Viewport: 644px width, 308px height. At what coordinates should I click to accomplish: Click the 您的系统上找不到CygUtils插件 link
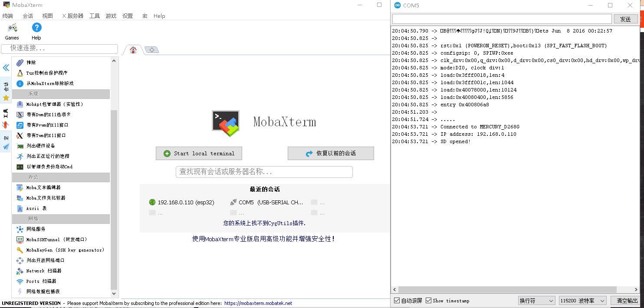[264, 223]
